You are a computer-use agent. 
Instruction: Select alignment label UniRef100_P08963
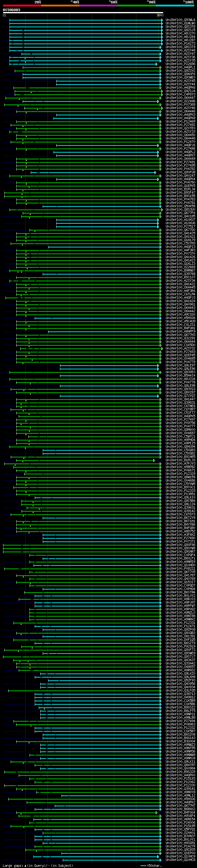tap(180, 724)
